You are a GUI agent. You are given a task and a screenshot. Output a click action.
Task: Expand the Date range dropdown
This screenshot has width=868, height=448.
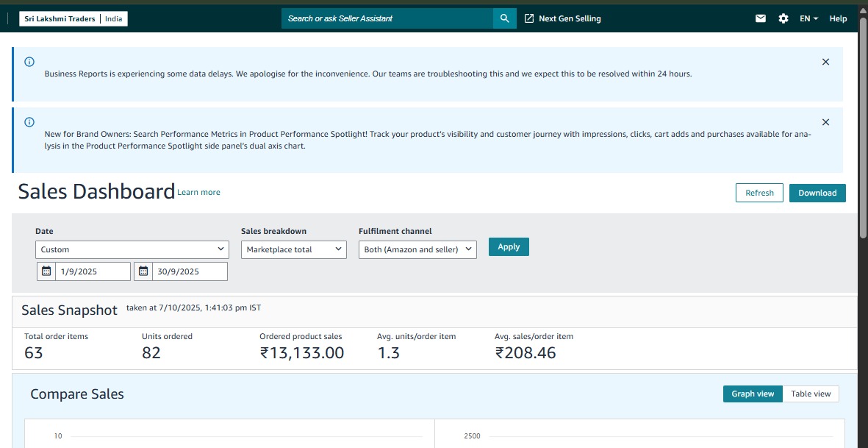point(132,249)
